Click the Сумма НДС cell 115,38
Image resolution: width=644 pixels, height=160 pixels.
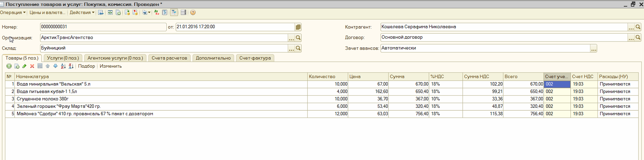(483, 114)
